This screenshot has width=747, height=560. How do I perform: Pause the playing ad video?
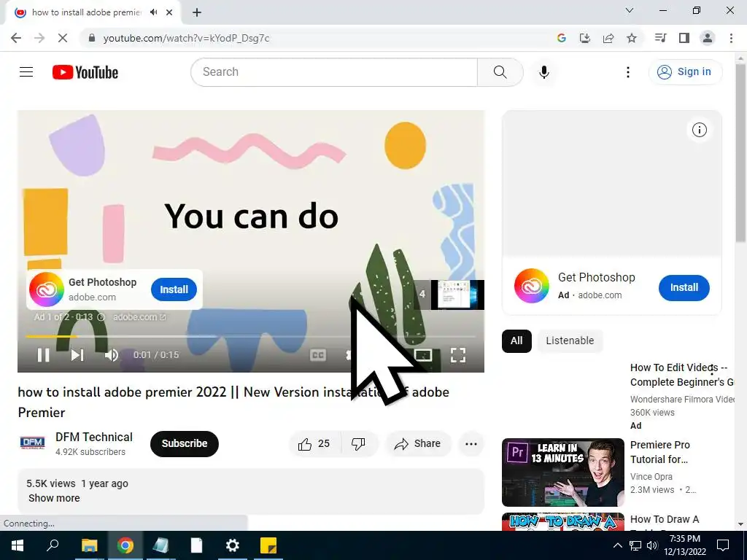tap(43, 355)
